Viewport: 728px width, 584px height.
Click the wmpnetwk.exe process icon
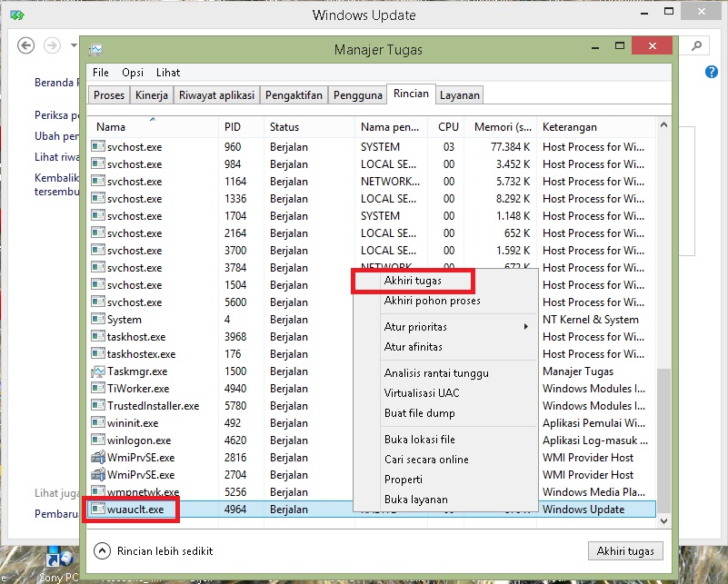pyautogui.click(x=100, y=491)
